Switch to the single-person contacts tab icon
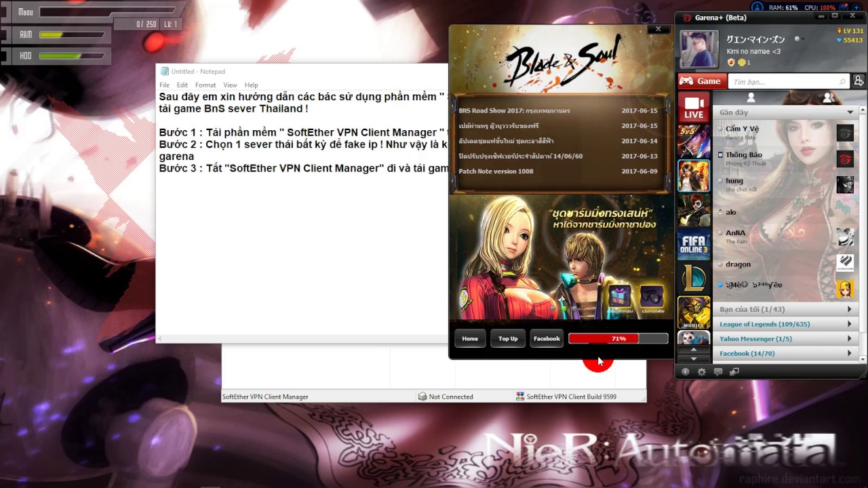 tap(751, 98)
